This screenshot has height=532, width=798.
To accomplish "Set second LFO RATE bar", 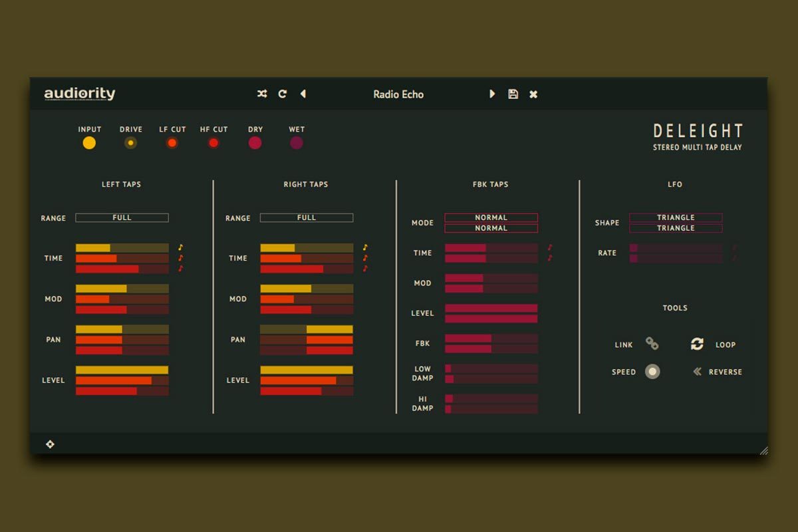I will coord(676,259).
